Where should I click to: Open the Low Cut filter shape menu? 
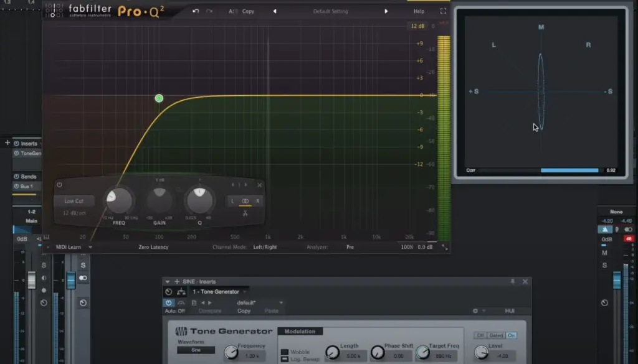pyautogui.click(x=74, y=201)
